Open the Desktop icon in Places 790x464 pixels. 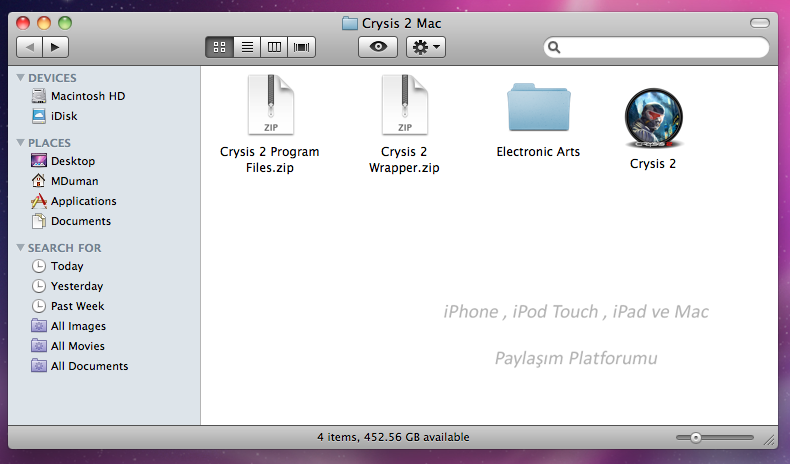pyautogui.click(x=39, y=161)
